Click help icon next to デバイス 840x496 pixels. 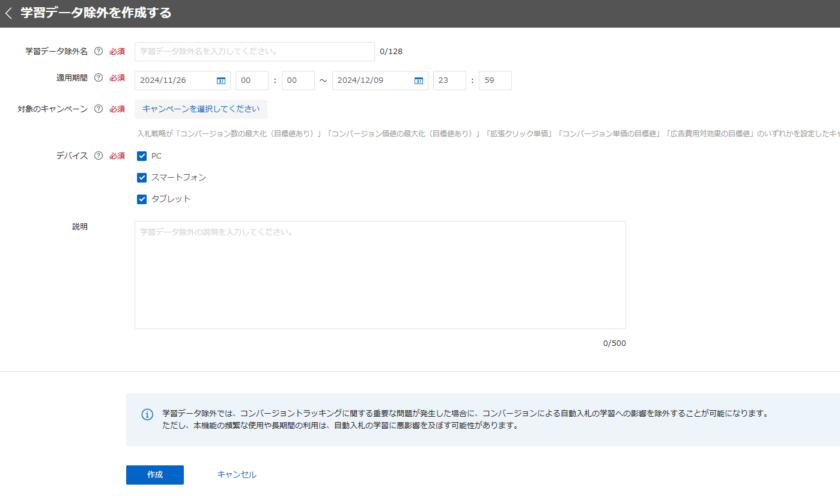[98, 156]
